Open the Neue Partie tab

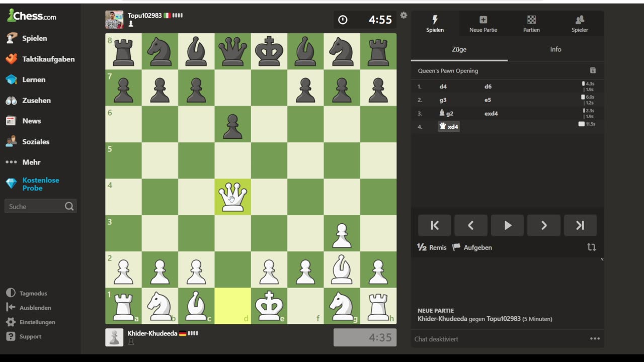[483, 24]
